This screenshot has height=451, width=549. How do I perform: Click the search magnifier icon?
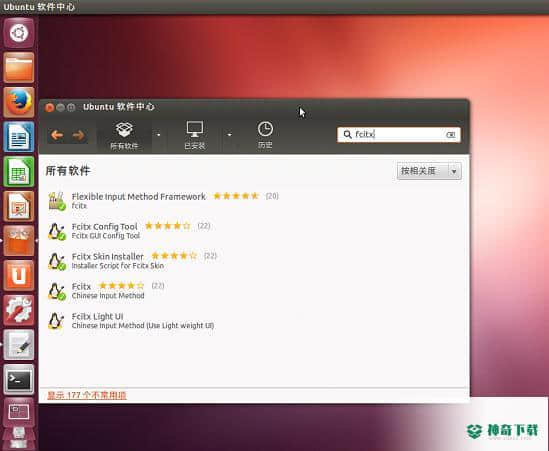[347, 134]
